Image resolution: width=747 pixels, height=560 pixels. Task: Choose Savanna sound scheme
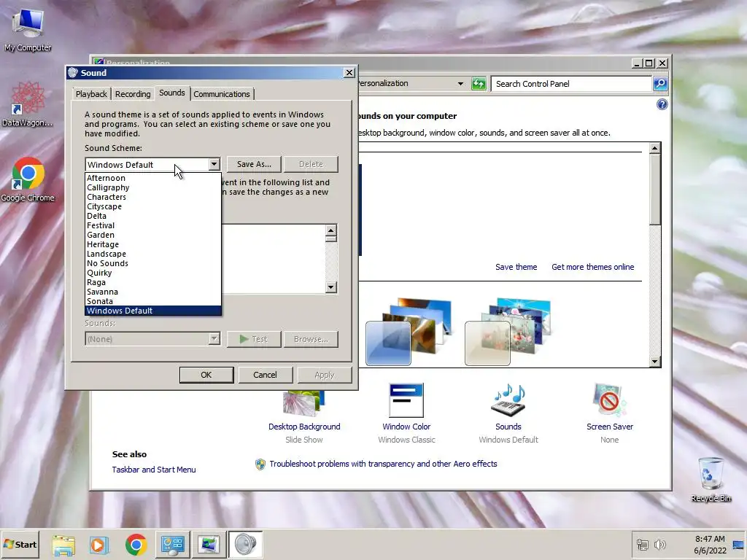[x=153, y=292]
